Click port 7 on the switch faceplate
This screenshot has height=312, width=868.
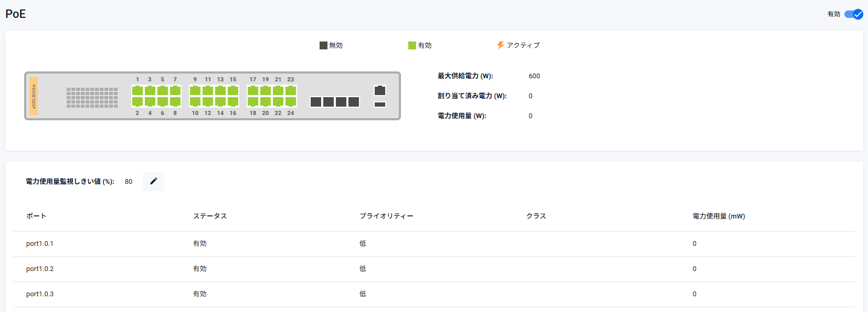(x=175, y=90)
